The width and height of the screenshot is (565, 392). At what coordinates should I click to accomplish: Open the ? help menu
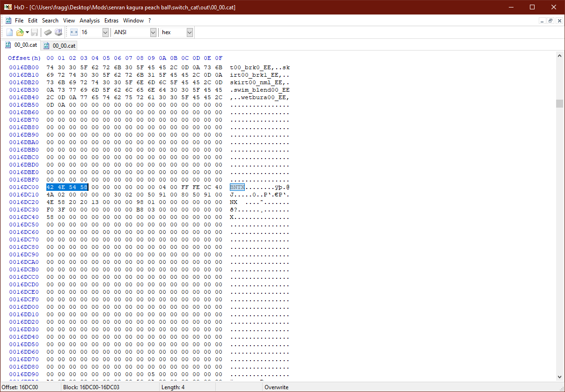click(149, 21)
